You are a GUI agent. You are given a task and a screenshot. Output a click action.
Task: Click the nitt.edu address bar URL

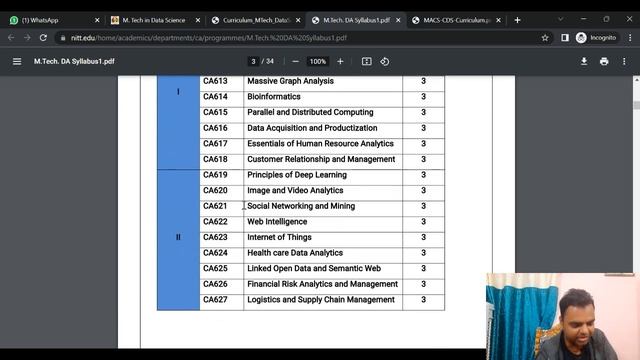click(209, 38)
